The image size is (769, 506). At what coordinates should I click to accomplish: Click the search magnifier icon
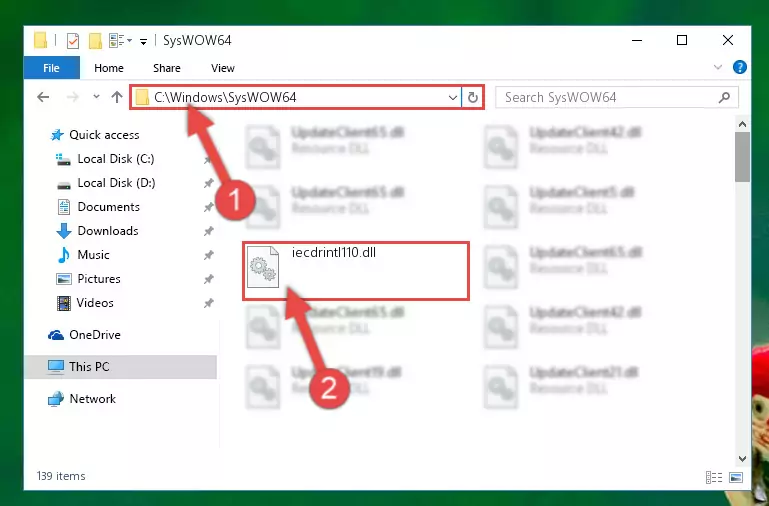(x=724, y=98)
